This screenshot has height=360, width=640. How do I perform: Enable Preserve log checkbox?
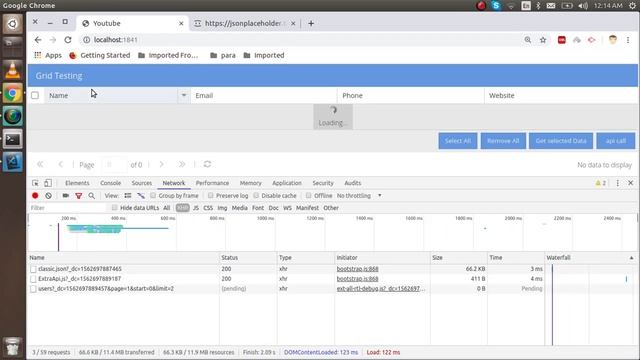(211, 196)
